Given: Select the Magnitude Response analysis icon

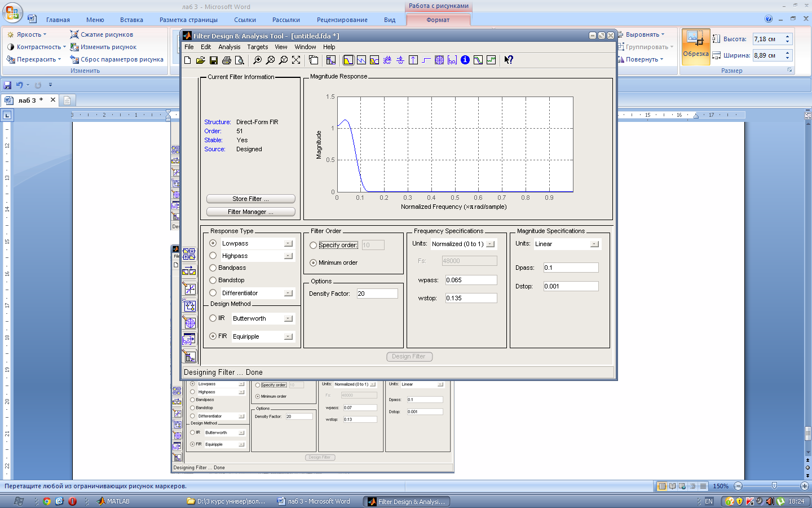Looking at the screenshot, I should click(348, 60).
